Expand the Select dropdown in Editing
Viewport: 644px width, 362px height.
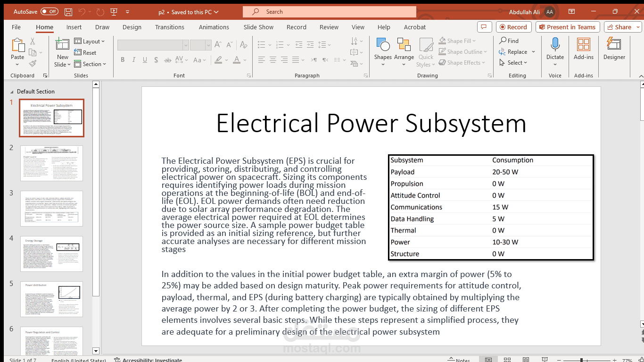pyautogui.click(x=513, y=63)
